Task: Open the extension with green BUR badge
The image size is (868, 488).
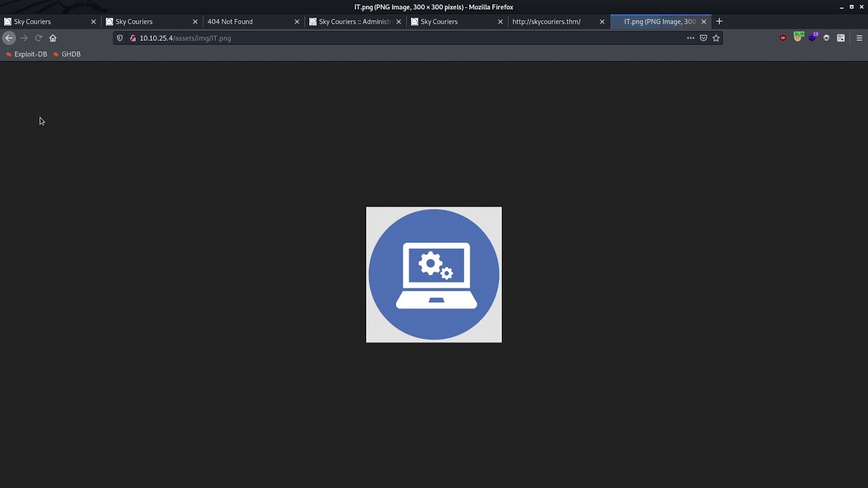Action: tap(798, 37)
